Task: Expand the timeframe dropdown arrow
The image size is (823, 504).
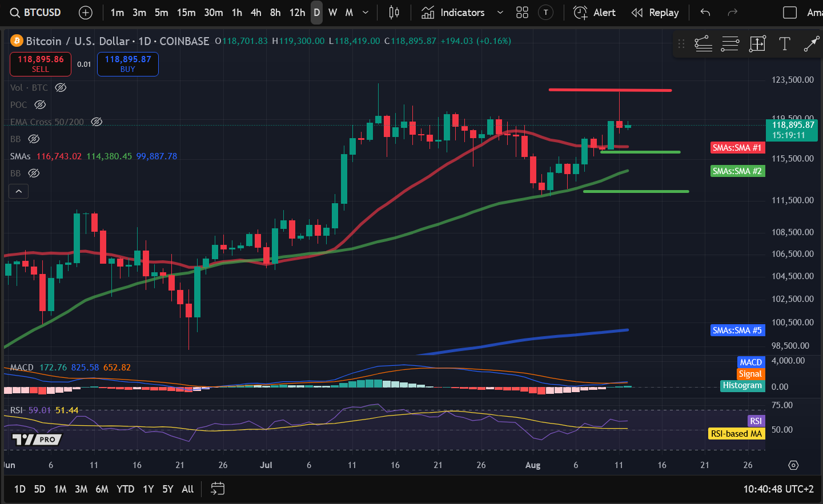Action: coord(366,13)
